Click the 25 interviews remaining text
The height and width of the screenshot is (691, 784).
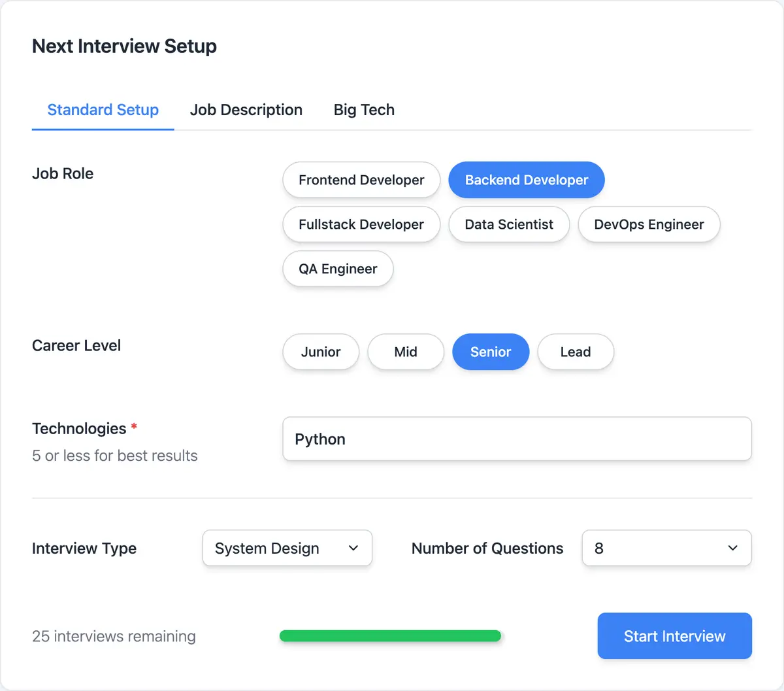tap(114, 635)
